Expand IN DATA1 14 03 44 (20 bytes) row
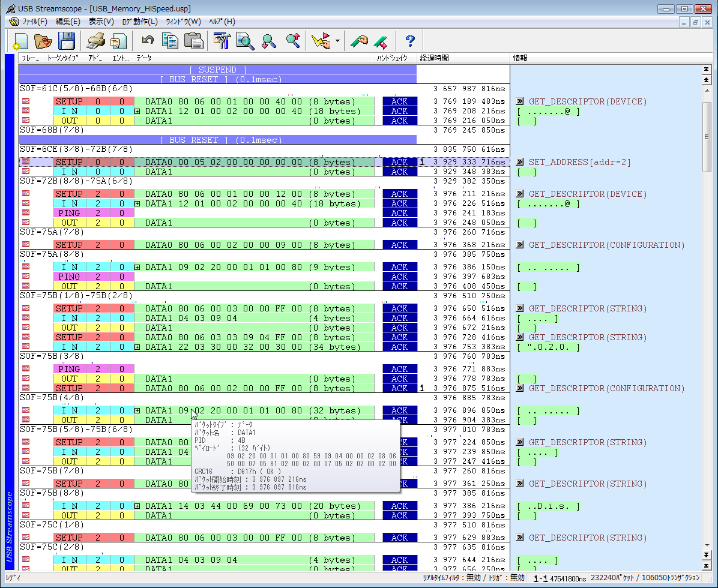The image size is (718, 588). point(137,506)
